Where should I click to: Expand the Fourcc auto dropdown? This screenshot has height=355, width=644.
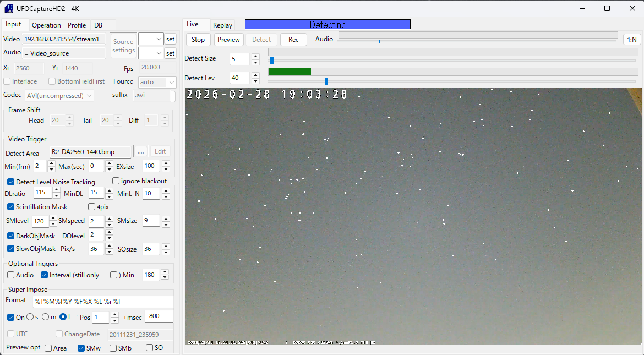(x=172, y=82)
